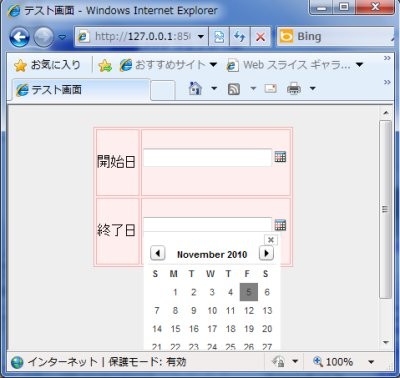
Task: Open a new blank tab
Action: point(163,90)
